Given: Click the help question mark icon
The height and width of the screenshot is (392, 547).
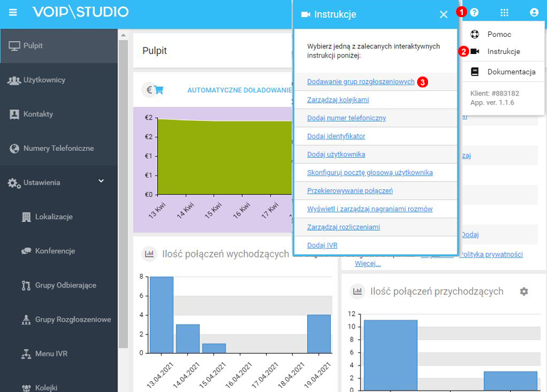Looking at the screenshot, I should 474,12.
